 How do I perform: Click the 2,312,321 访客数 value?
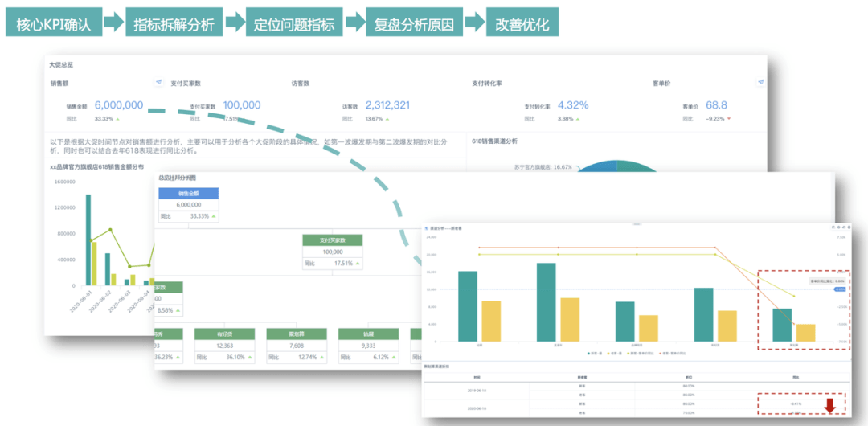[x=387, y=105]
